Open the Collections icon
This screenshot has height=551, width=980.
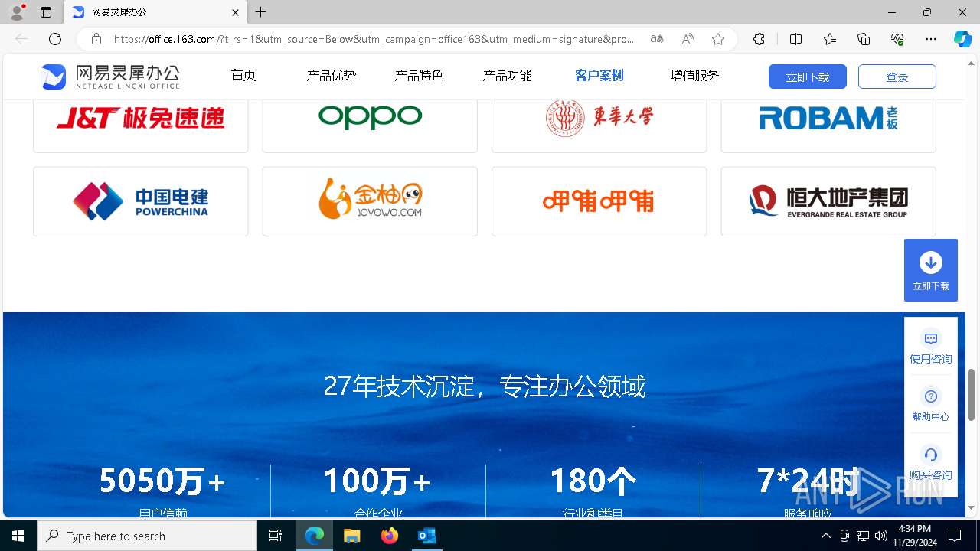[864, 39]
